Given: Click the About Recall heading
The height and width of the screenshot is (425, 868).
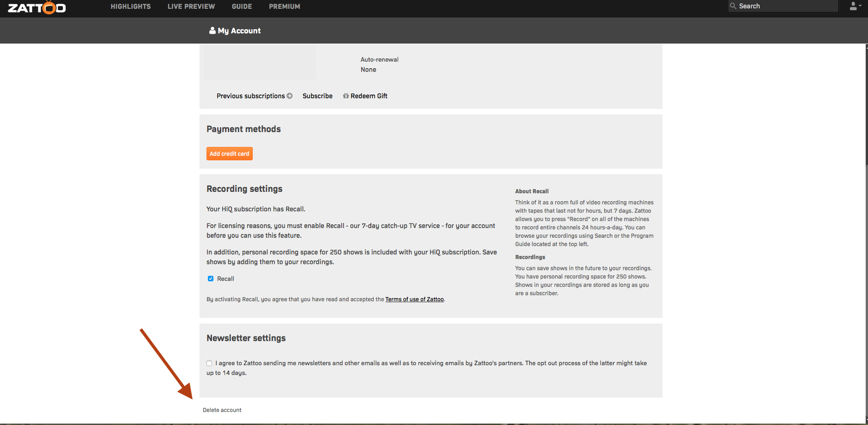Looking at the screenshot, I should (532, 191).
